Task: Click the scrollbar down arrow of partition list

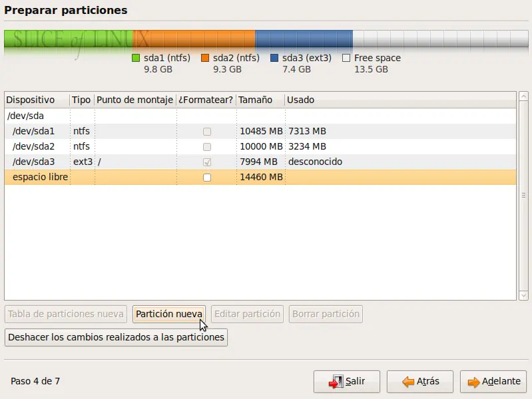Action: click(523, 296)
